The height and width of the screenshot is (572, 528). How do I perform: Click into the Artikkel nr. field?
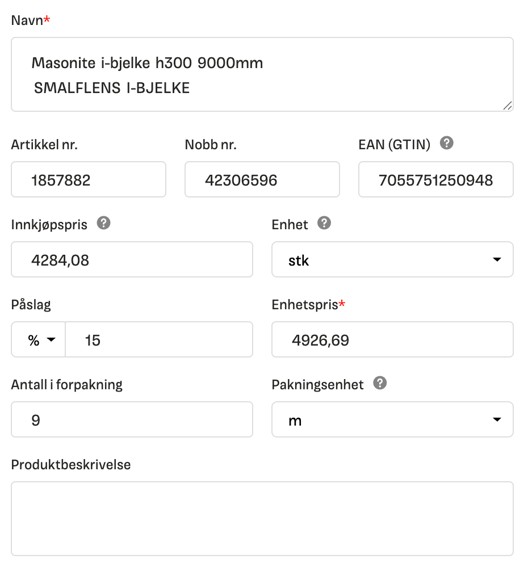click(89, 179)
